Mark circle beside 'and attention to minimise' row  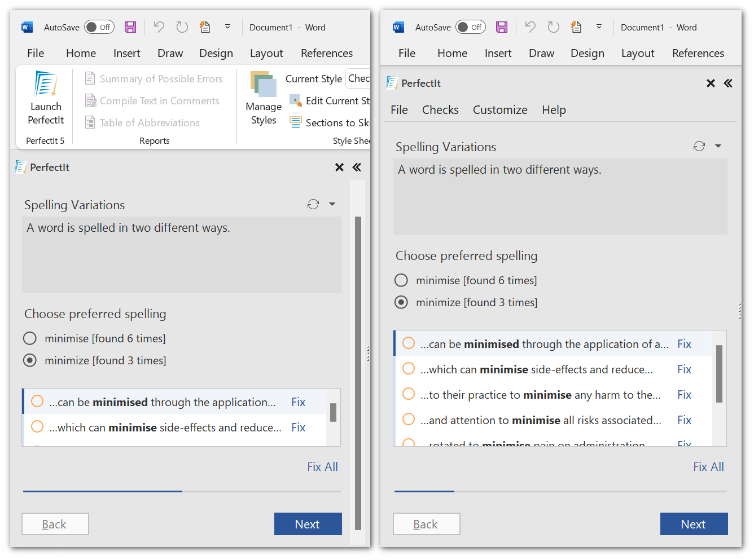coord(409,420)
